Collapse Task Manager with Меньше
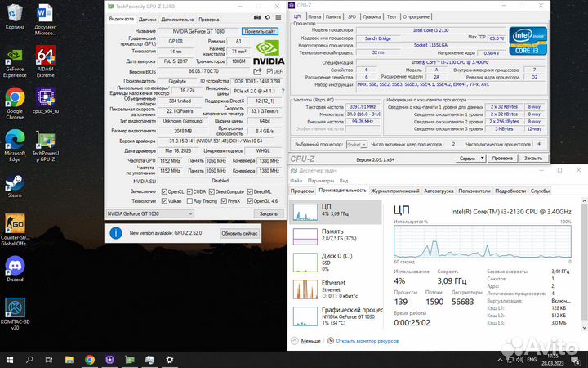 click(x=306, y=341)
